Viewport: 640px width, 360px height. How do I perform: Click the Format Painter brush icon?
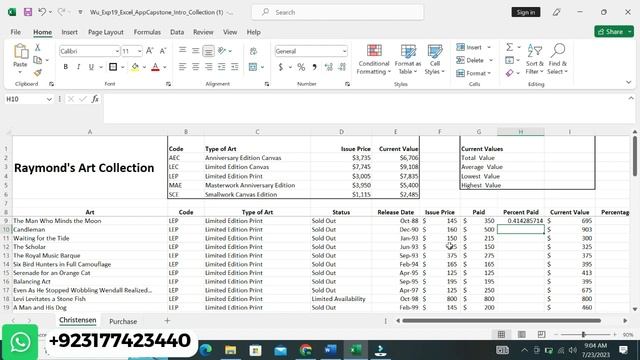tap(38, 73)
